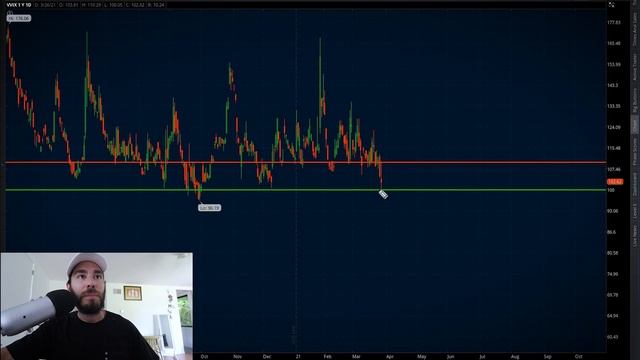Screen dimensions: 640x360
Task: Click the 74.96 price axis value
Action: (613, 274)
